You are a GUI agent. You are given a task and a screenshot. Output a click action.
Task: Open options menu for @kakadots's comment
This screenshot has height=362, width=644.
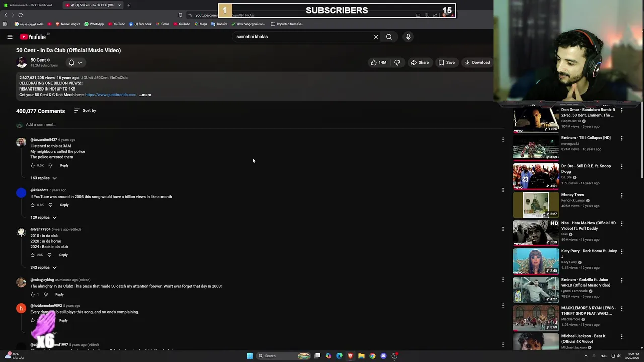pos(503,190)
